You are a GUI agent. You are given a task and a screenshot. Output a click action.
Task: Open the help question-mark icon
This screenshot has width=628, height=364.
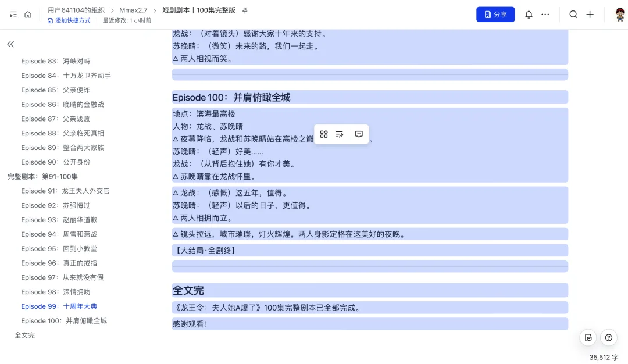pos(608,338)
